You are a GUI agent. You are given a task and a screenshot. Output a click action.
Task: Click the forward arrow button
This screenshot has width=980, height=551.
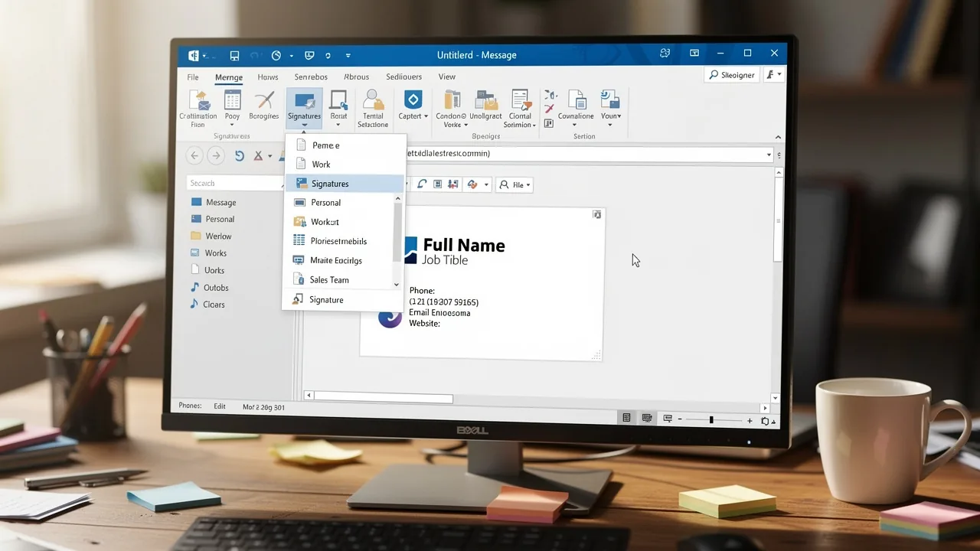216,155
